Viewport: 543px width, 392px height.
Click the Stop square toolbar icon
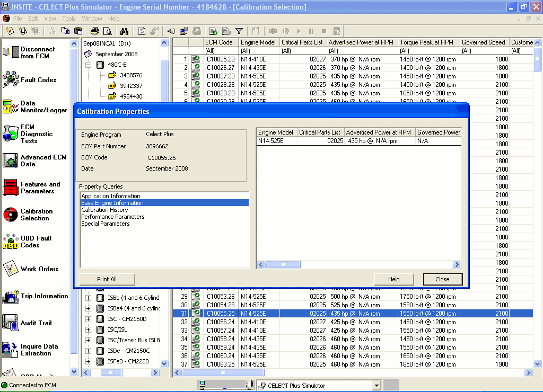point(324,31)
